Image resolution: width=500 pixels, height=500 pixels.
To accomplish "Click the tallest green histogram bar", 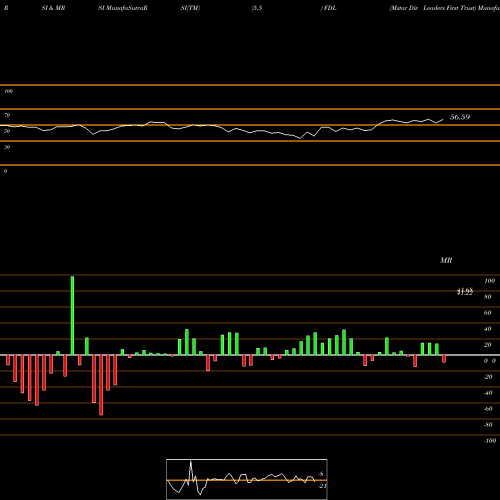I will tap(72, 315).
